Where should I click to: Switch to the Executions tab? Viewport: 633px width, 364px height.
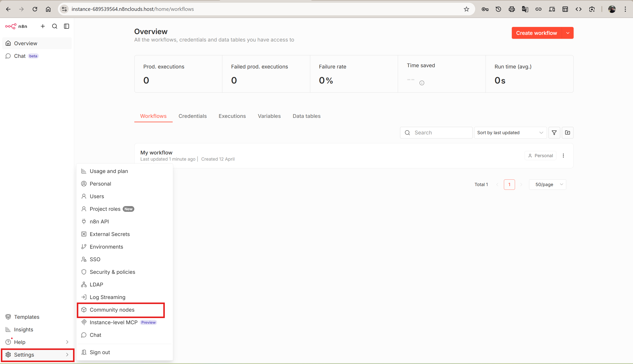pos(232,116)
